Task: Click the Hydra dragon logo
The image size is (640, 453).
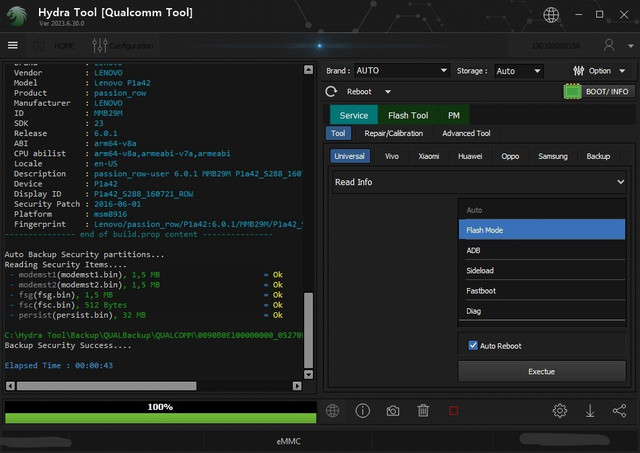Action: coord(17,16)
